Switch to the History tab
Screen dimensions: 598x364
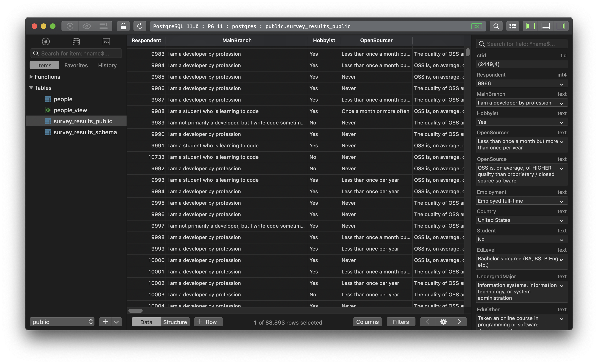click(107, 65)
